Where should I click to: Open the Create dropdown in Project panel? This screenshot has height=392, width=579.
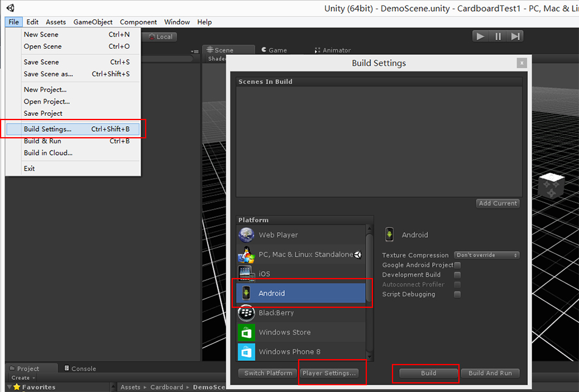pos(23,378)
